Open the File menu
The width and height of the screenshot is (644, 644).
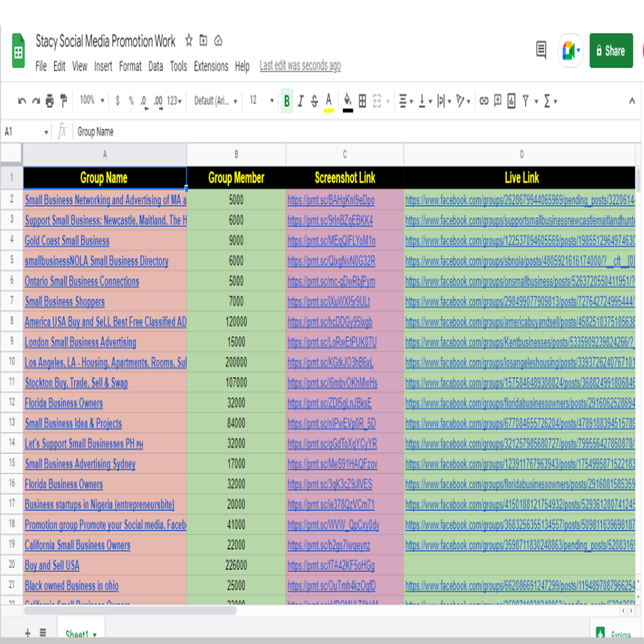pos(41,65)
